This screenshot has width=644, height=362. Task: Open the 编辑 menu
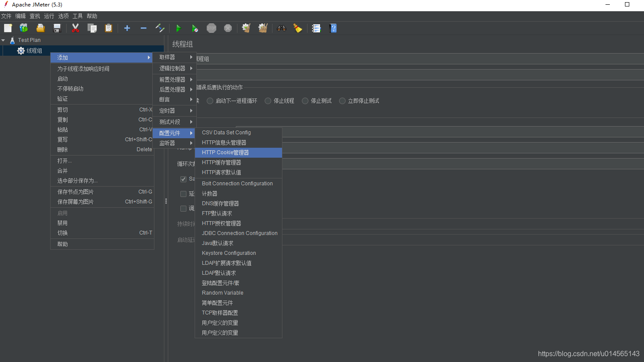[20, 16]
